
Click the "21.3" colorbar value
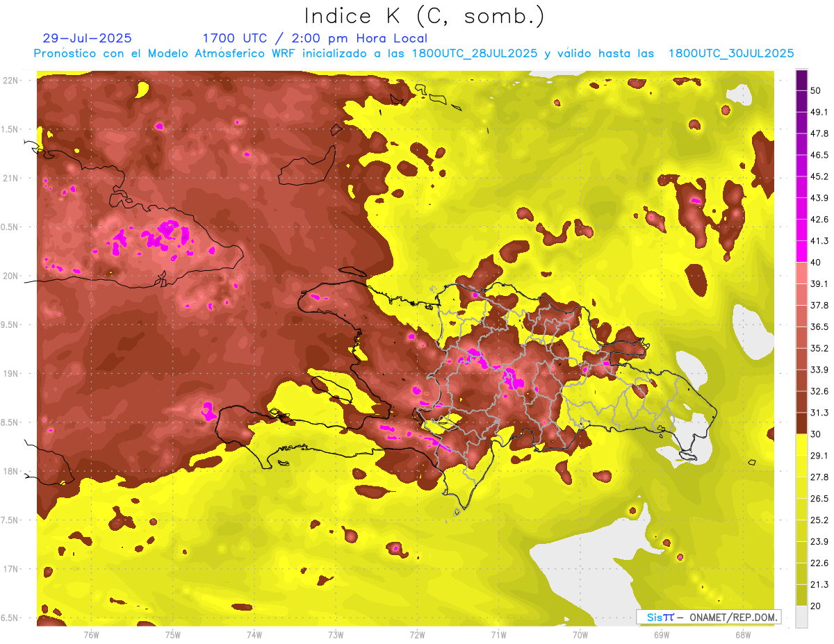click(x=819, y=585)
